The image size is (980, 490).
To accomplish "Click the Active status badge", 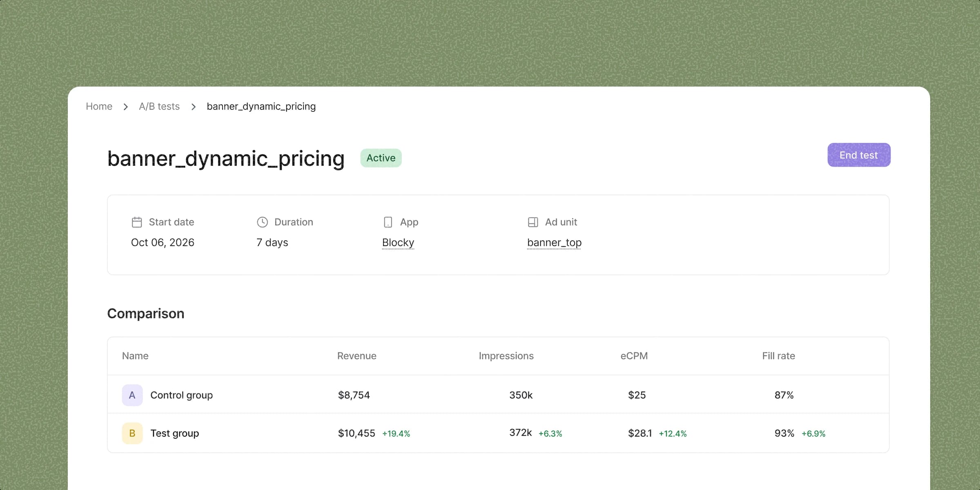I will coord(381,158).
